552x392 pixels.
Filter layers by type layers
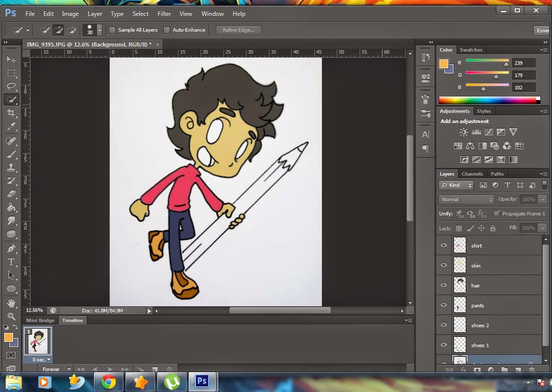click(x=507, y=185)
